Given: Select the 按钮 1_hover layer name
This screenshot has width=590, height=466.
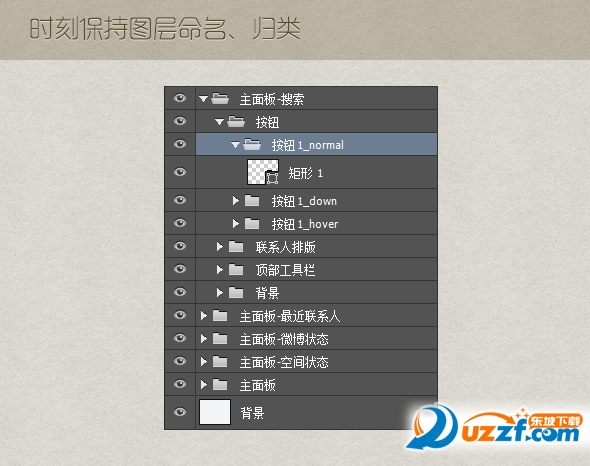Looking at the screenshot, I should [305, 224].
